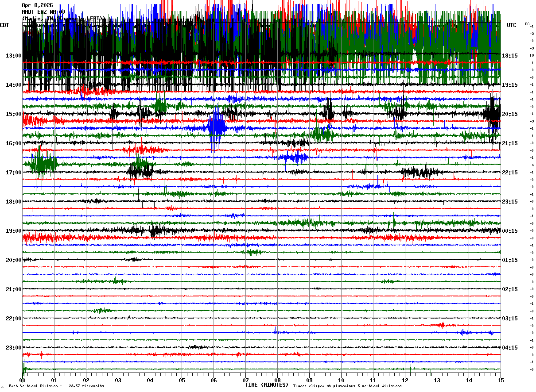Click minute tick label 14 on the axis

point(469,380)
